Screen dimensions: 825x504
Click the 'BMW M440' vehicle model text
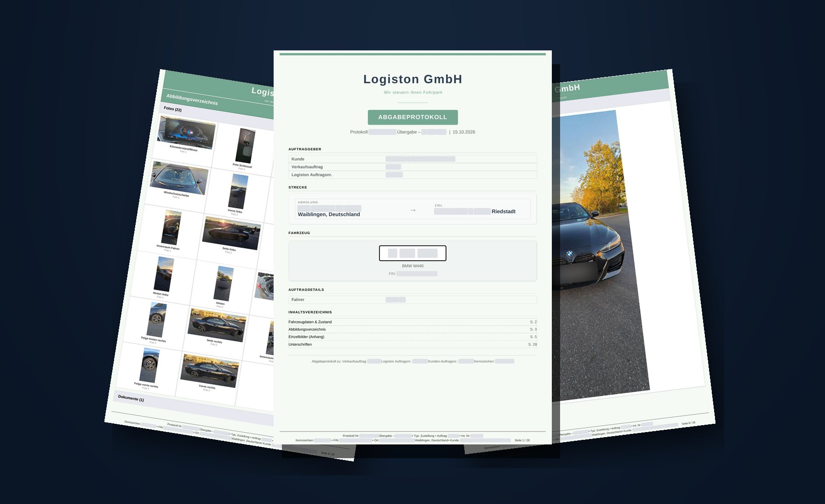pyautogui.click(x=412, y=266)
